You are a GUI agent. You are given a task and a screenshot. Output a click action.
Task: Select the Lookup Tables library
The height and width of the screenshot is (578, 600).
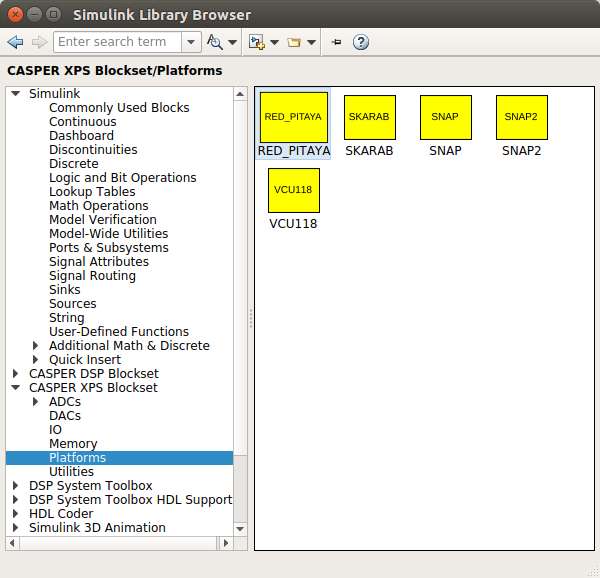92,192
